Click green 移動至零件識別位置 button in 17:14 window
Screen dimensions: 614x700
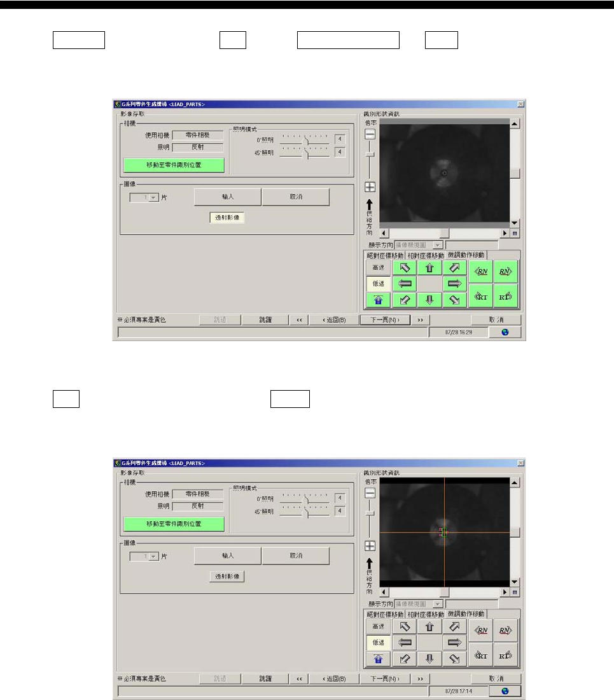coord(174,524)
